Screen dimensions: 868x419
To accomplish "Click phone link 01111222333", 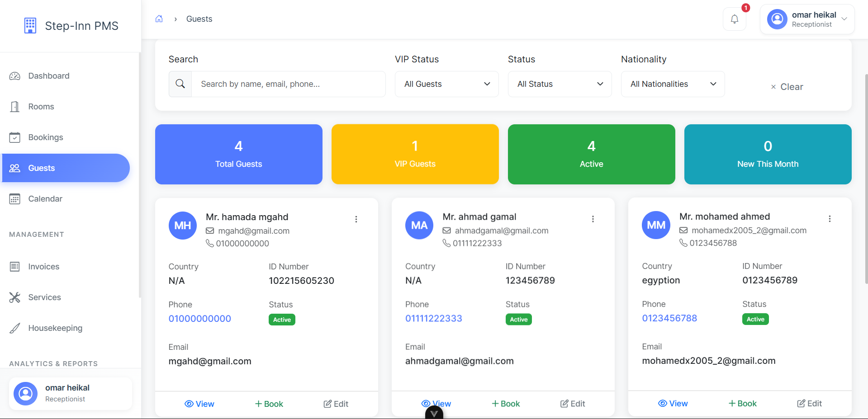I will point(433,318).
